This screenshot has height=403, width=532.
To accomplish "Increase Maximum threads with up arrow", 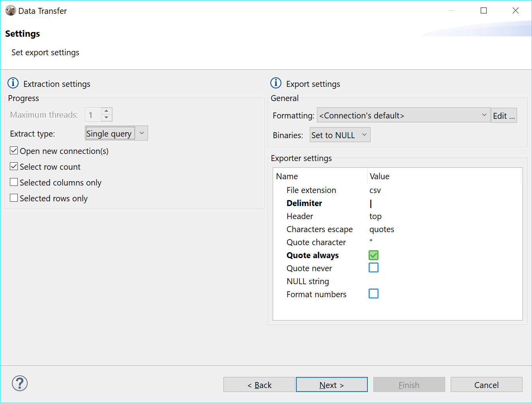I will click(x=107, y=111).
